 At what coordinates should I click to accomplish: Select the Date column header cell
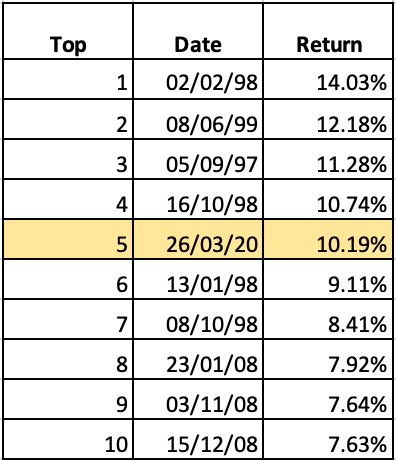click(x=198, y=31)
